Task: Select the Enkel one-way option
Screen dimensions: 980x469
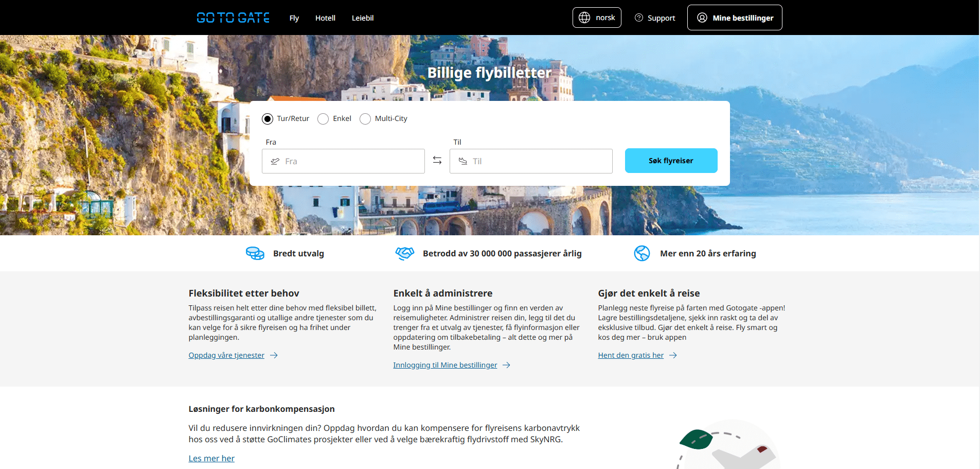Action: (323, 119)
